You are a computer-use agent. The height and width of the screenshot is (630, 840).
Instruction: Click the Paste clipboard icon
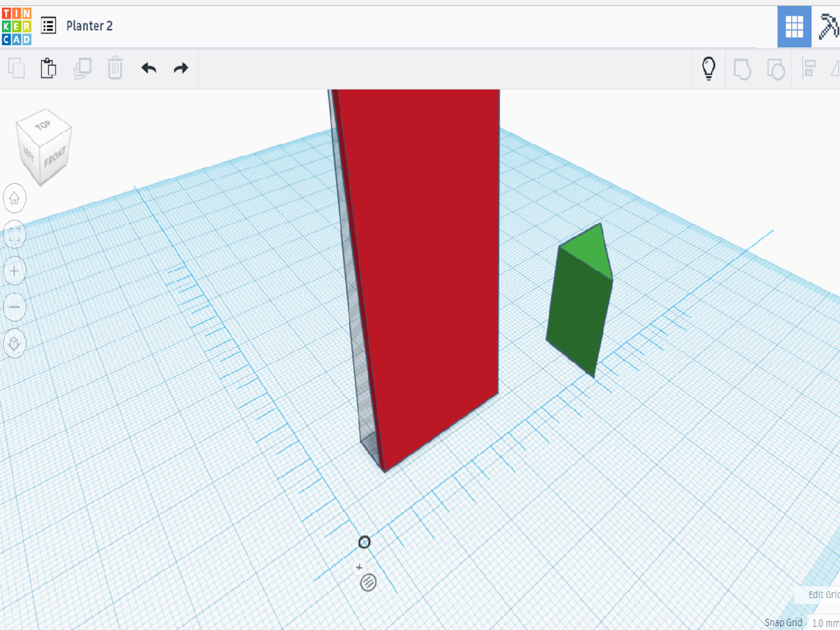[49, 68]
